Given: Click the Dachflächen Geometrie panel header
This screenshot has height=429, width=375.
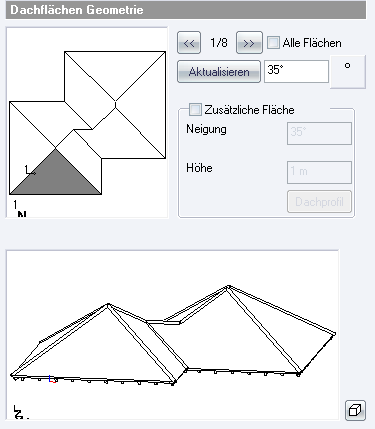Looking at the screenshot, I should 186,10.
